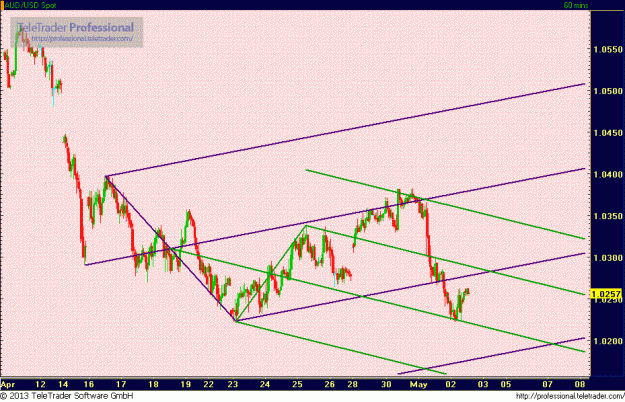625x402 pixels.
Task: Click date 24 on time axis
Action: 265,384
